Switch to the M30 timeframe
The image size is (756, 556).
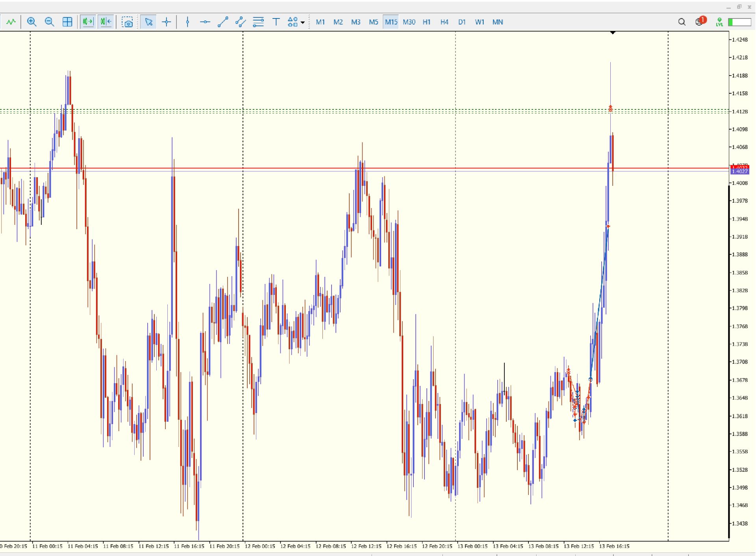409,22
